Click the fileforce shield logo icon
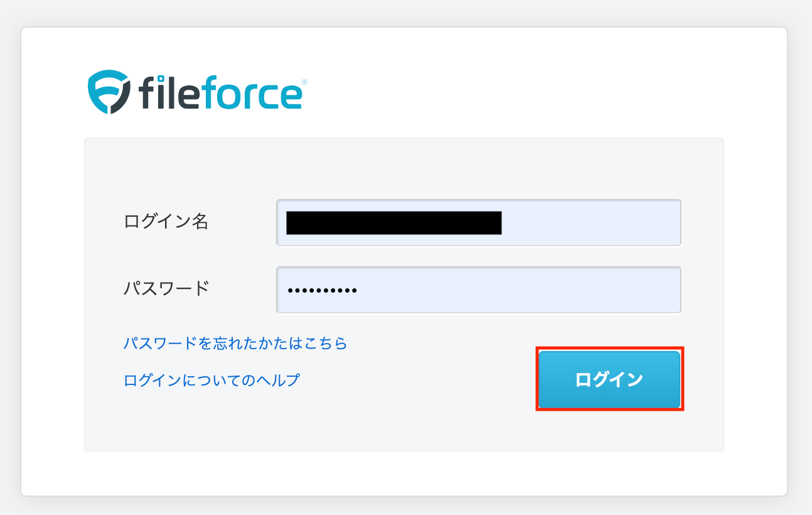 coord(109,92)
